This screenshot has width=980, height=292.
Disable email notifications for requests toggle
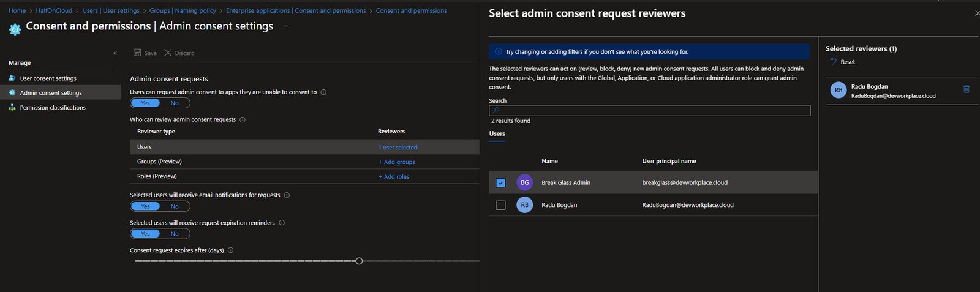(x=175, y=206)
